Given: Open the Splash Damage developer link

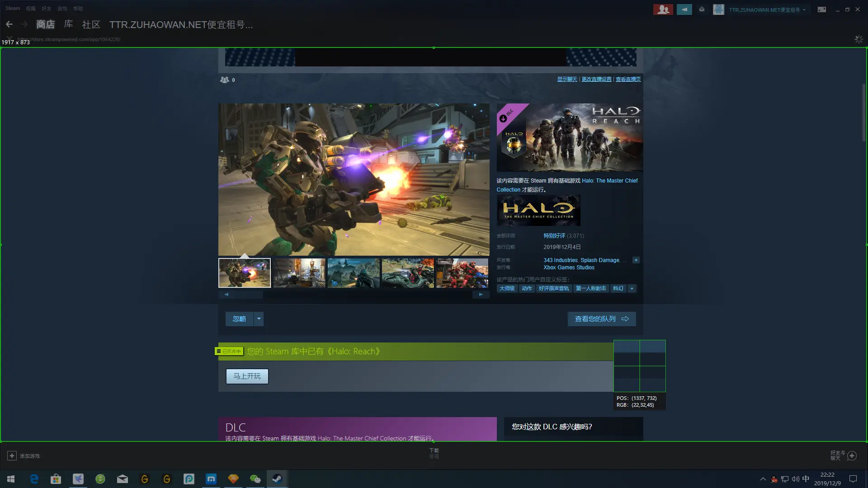Looking at the screenshot, I should [599, 260].
